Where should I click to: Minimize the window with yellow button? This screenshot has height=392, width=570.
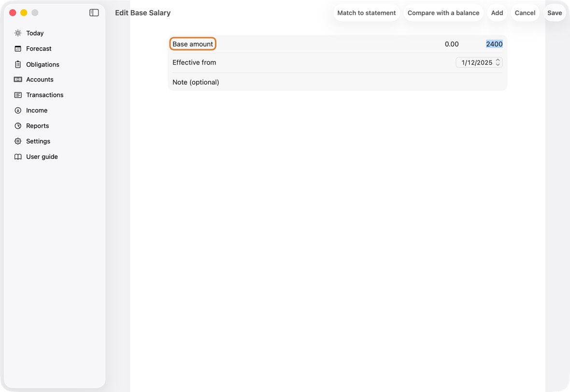(24, 13)
